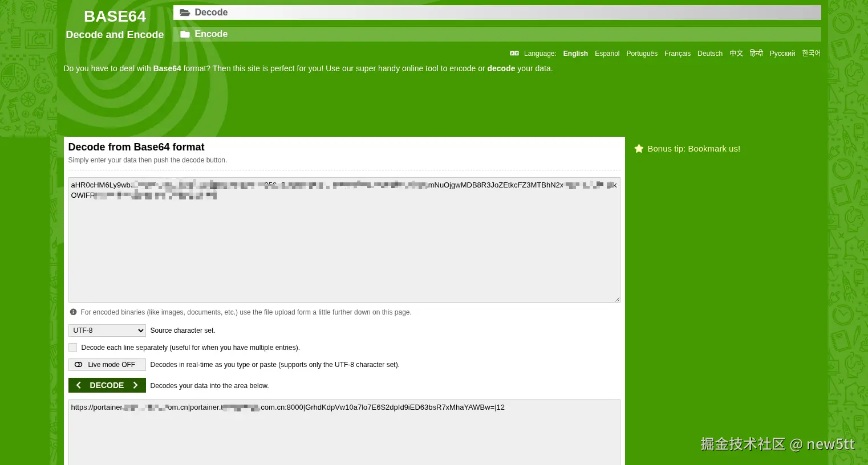Switch to the Encode tab

pyautogui.click(x=497, y=34)
